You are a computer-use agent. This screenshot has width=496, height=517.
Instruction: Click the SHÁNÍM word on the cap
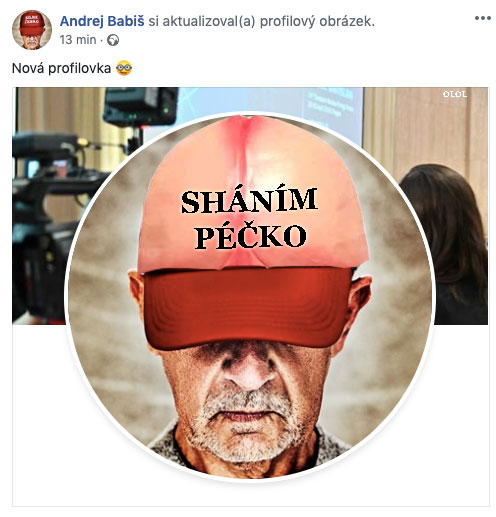coord(249,201)
